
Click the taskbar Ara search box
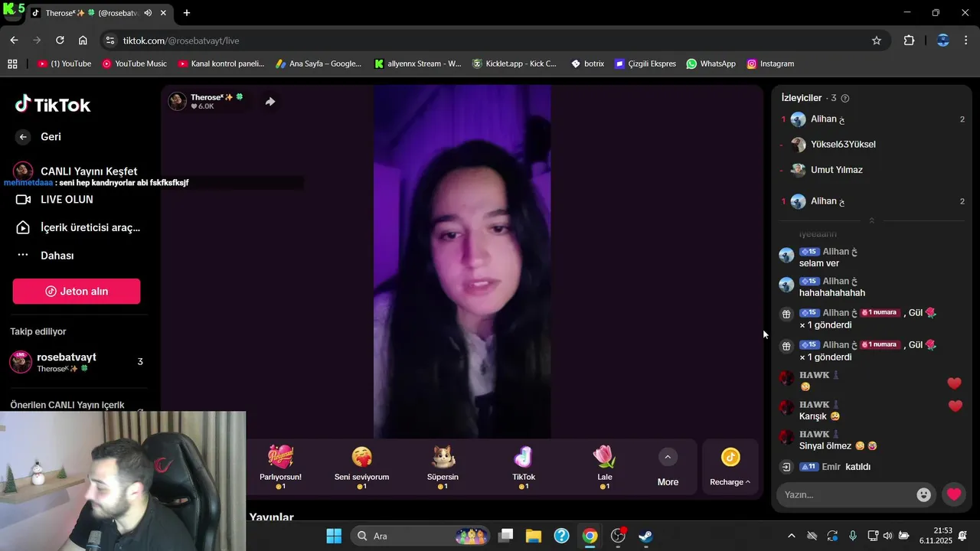coord(421,536)
